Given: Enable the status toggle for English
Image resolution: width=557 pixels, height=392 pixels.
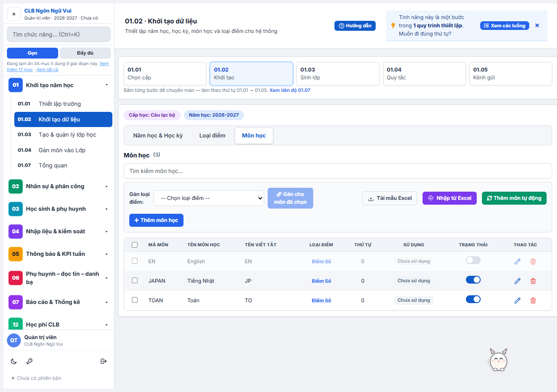Looking at the screenshot, I should click(x=473, y=260).
